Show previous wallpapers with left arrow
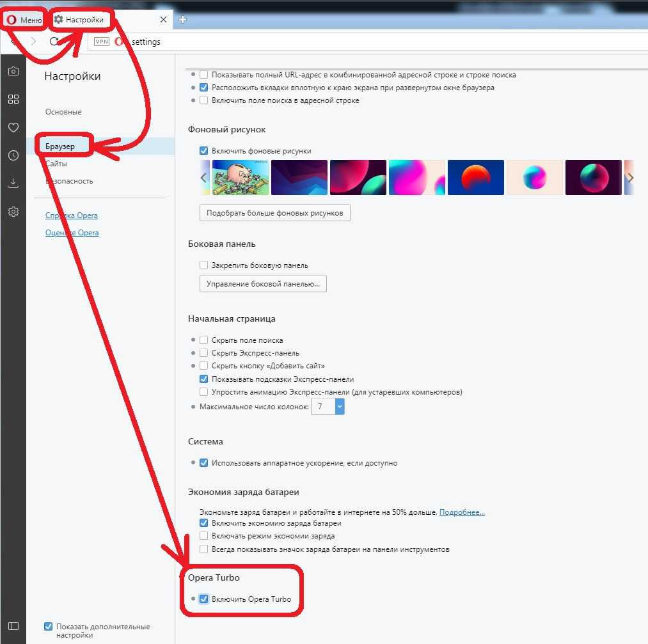The width and height of the screenshot is (648, 644). tap(203, 178)
